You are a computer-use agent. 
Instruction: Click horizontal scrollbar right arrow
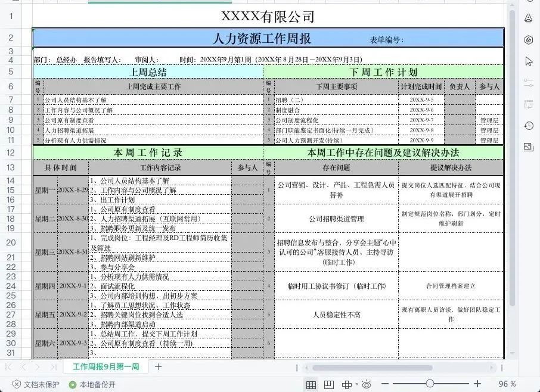(492, 368)
